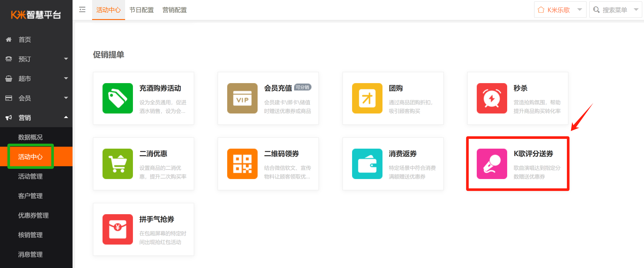
Task: Open the orange QR code 二维码领券 icon
Action: tap(242, 164)
